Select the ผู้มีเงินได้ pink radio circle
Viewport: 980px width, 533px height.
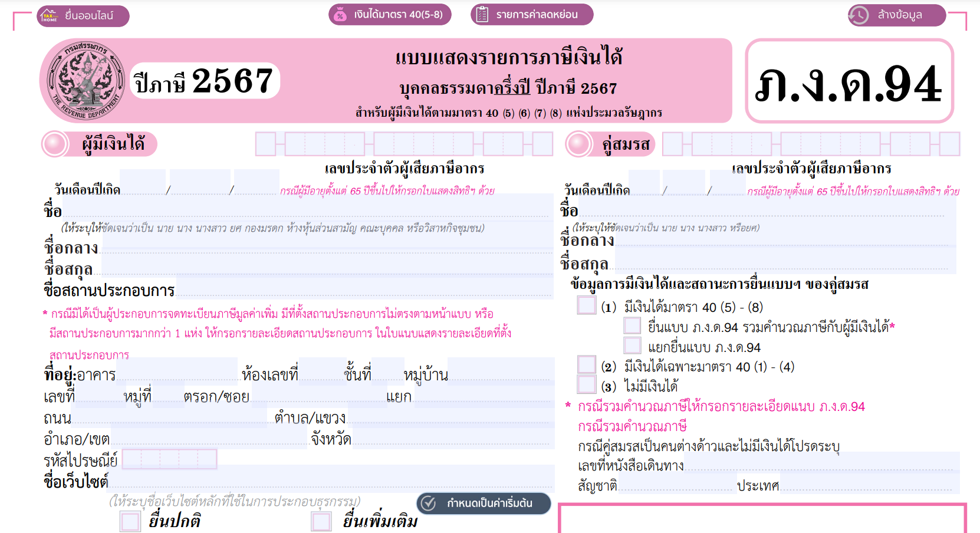(x=55, y=144)
